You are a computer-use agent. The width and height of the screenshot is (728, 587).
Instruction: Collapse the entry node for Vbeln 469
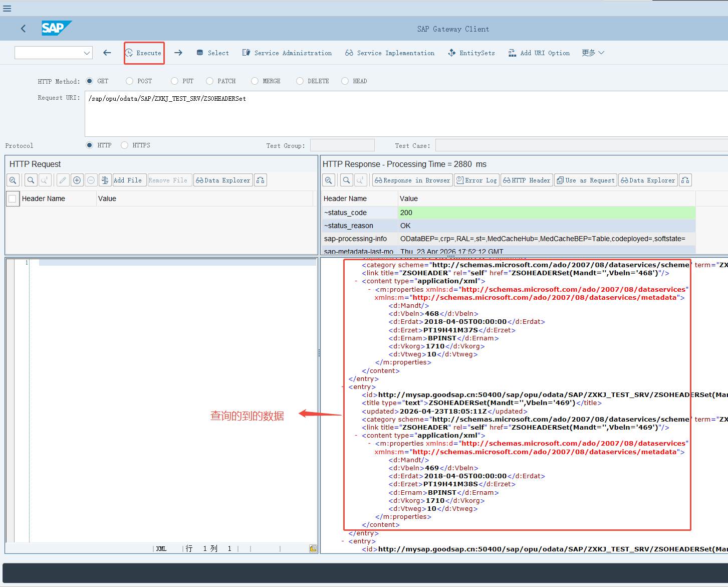[343, 387]
